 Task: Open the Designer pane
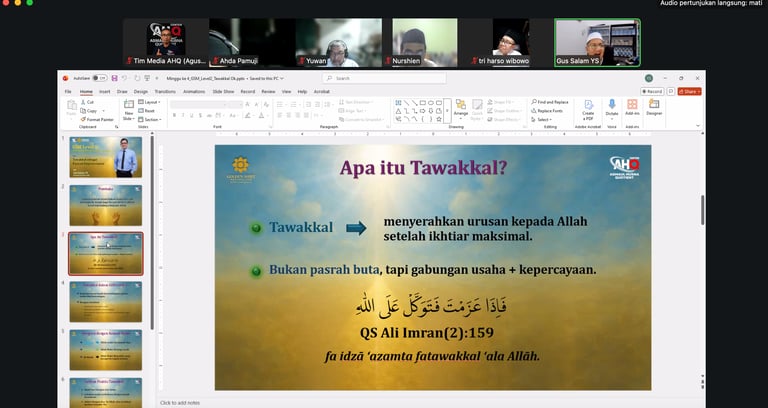pos(654,108)
